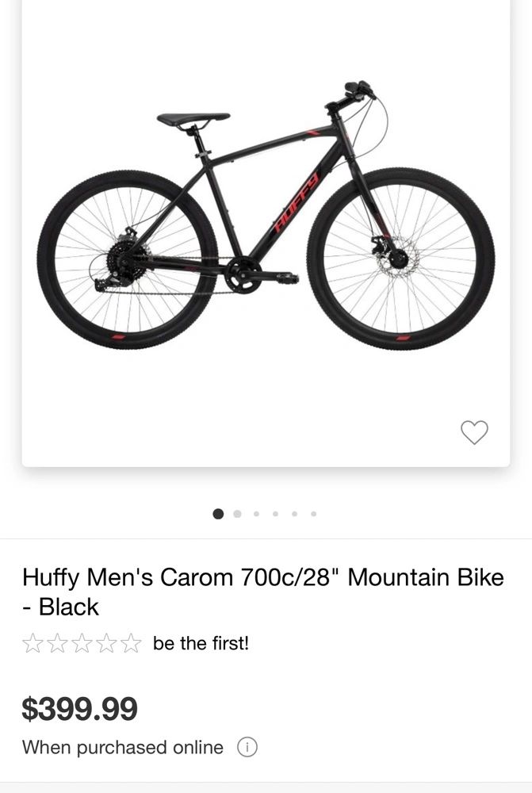Select the second rating star
532x793 pixels.
tap(57, 643)
